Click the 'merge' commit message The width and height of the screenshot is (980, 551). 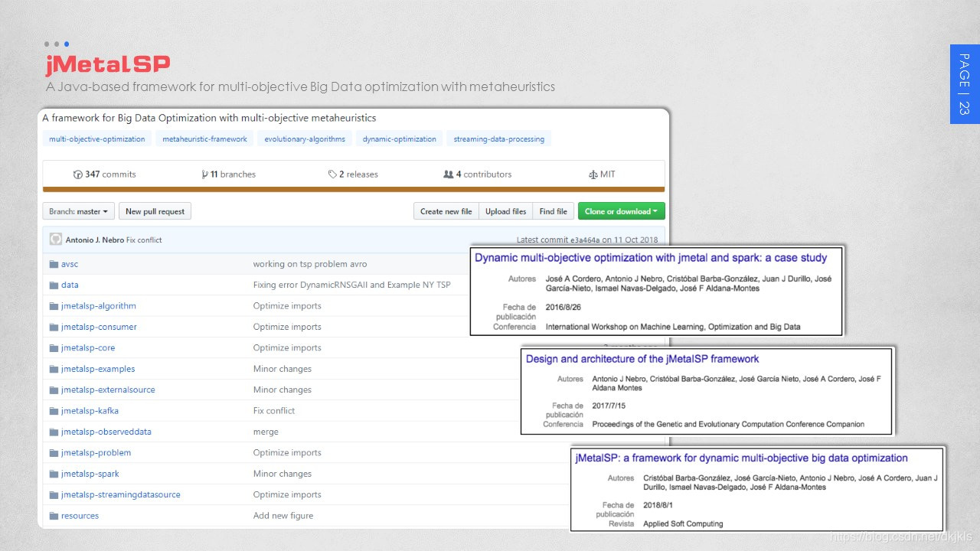point(266,432)
